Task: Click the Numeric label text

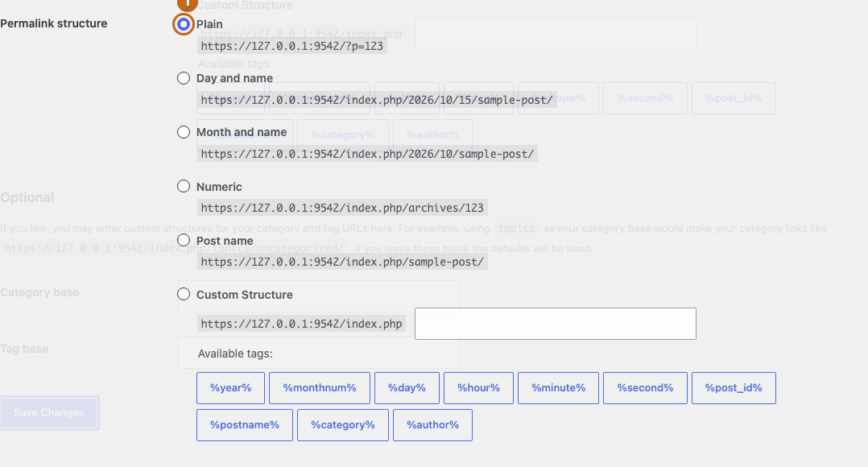Action: (x=219, y=187)
